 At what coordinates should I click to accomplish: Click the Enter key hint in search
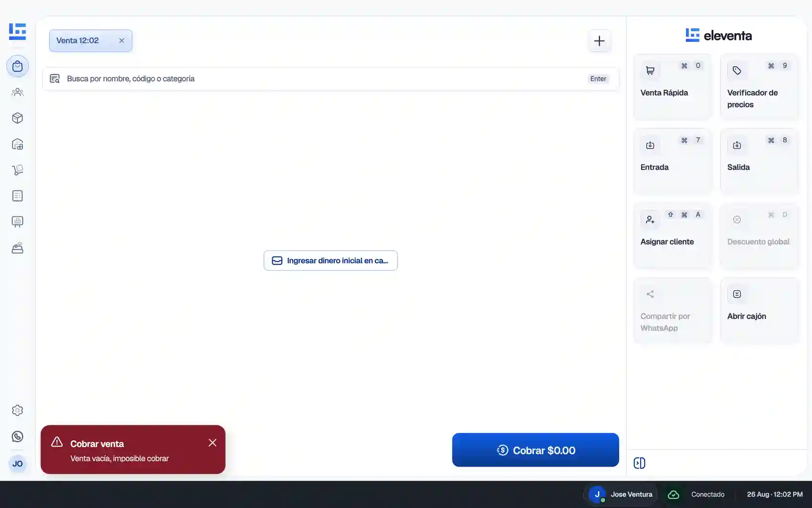[598, 78]
